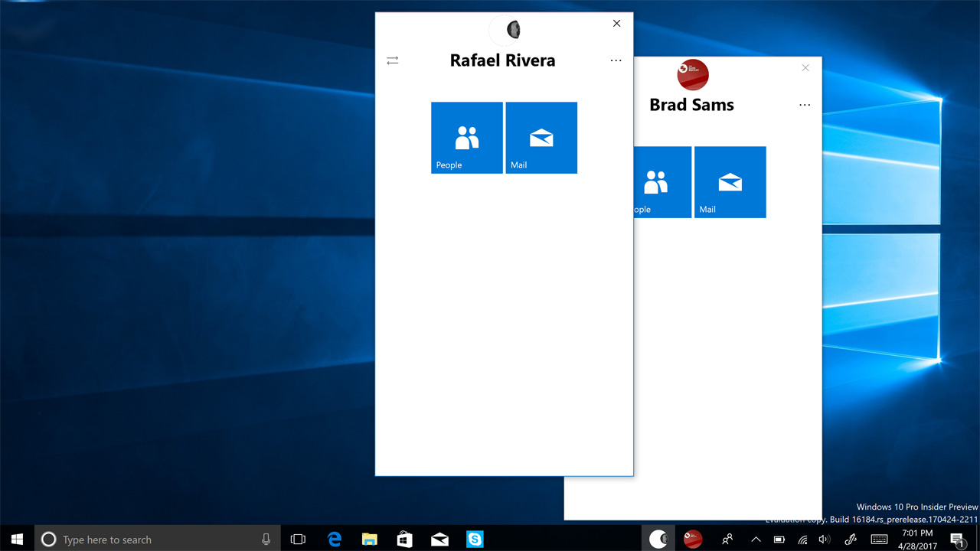Open more options for Brad Sams
This screenshot has width=980, height=551.
pyautogui.click(x=805, y=105)
